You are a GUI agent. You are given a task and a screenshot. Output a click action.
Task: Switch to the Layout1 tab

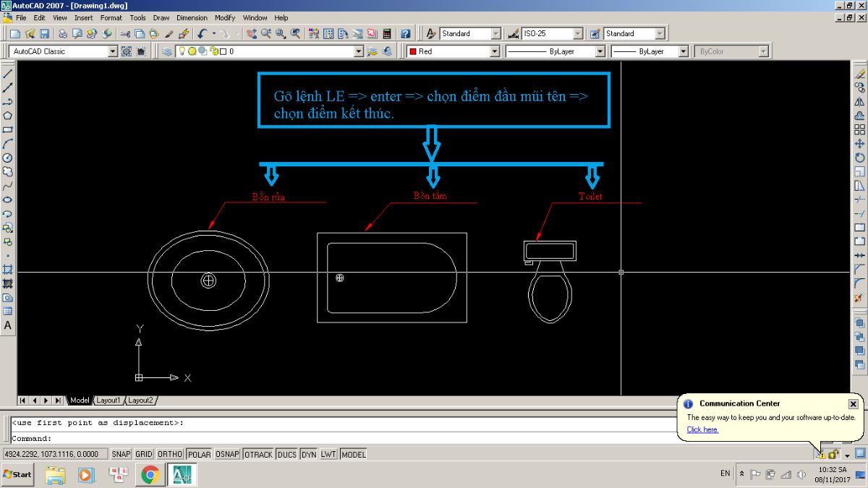pyautogui.click(x=109, y=400)
